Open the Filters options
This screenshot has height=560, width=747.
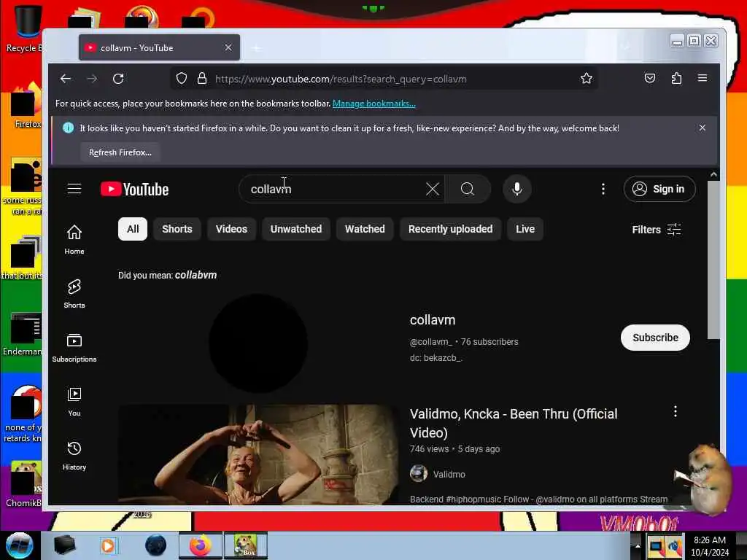click(656, 230)
